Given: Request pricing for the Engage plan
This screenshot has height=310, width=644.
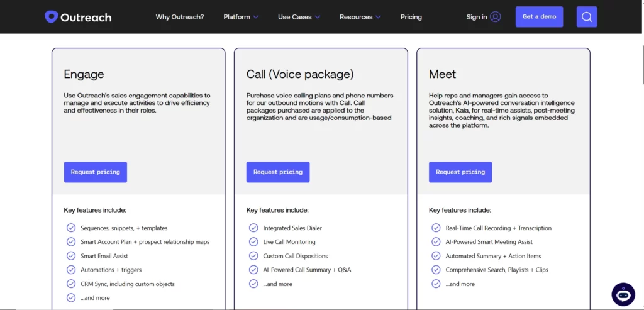Looking at the screenshot, I should [x=96, y=172].
